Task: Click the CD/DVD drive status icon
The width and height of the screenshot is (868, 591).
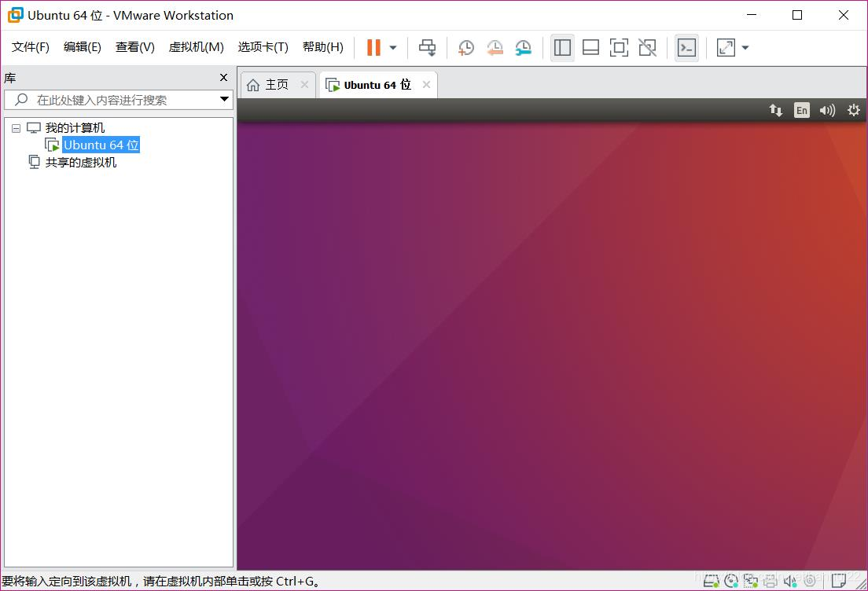Action: [731, 582]
